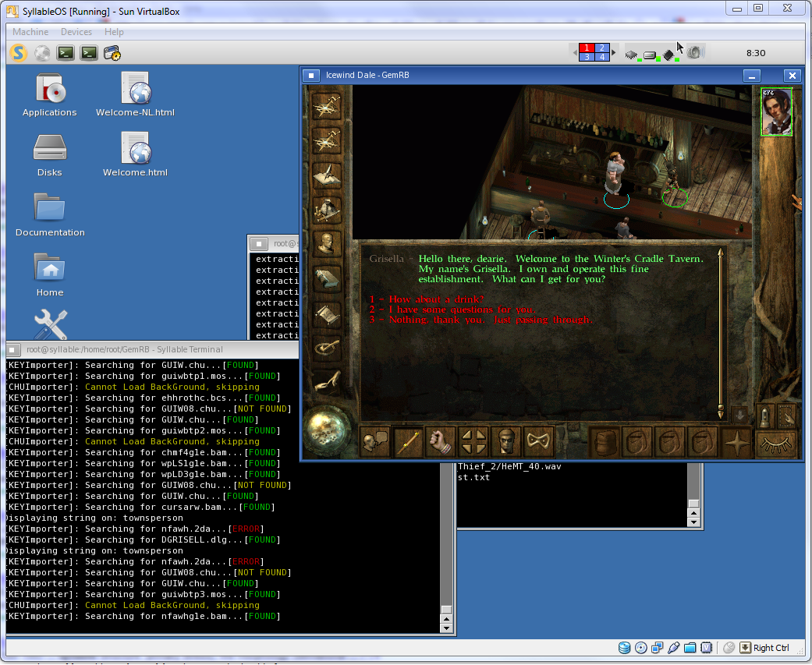The width and height of the screenshot is (812, 665).
Task: Click the dialog scrollbar bottom arrow
Action: tap(720, 413)
